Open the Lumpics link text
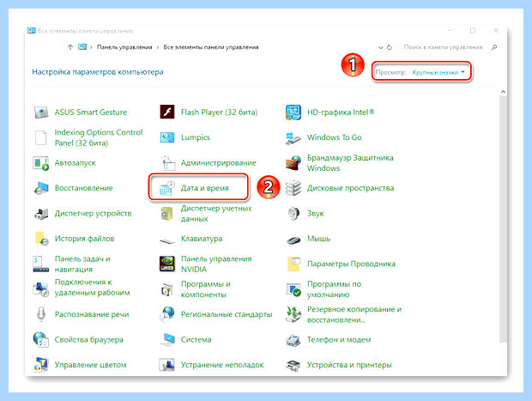 click(196, 137)
